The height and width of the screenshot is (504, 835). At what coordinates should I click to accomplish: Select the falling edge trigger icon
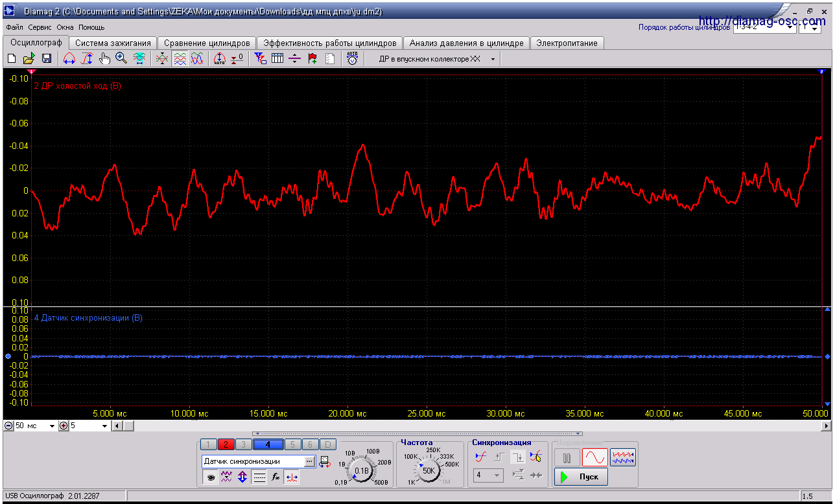tap(518, 457)
